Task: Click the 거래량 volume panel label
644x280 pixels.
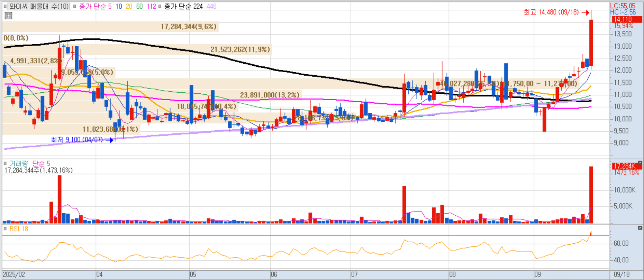Action: (19, 163)
